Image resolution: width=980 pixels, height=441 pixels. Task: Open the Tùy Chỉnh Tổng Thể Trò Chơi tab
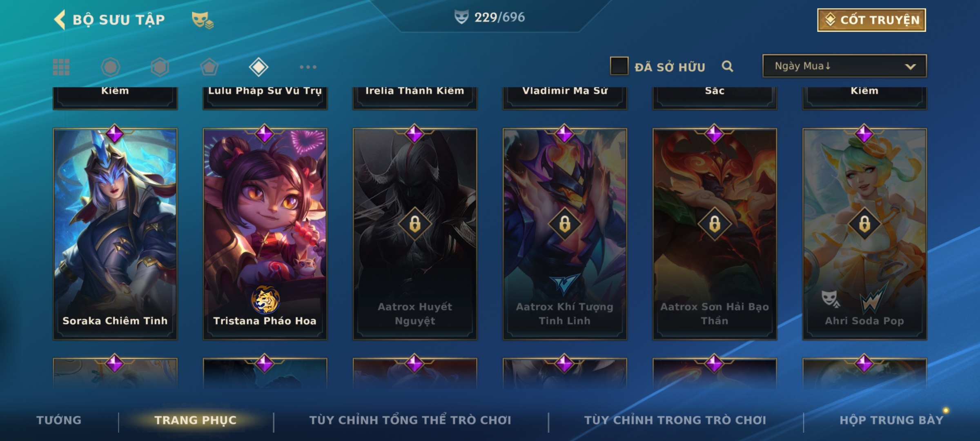pos(410,420)
